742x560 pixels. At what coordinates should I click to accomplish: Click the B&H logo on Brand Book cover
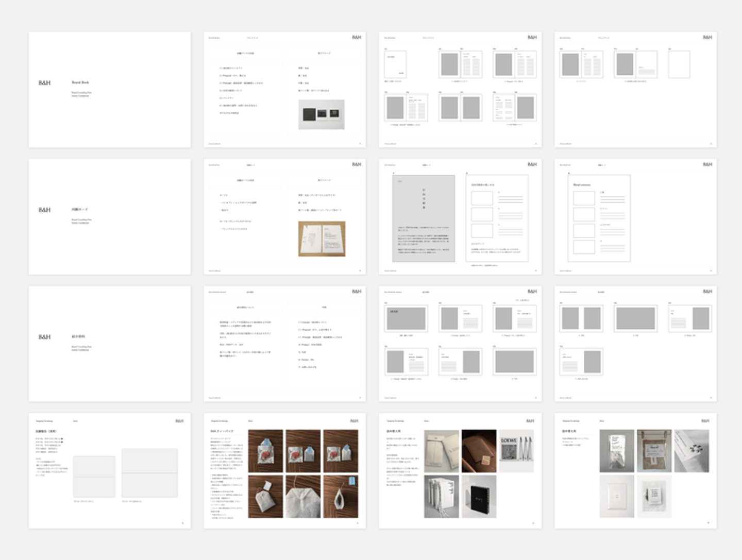pyautogui.click(x=45, y=82)
